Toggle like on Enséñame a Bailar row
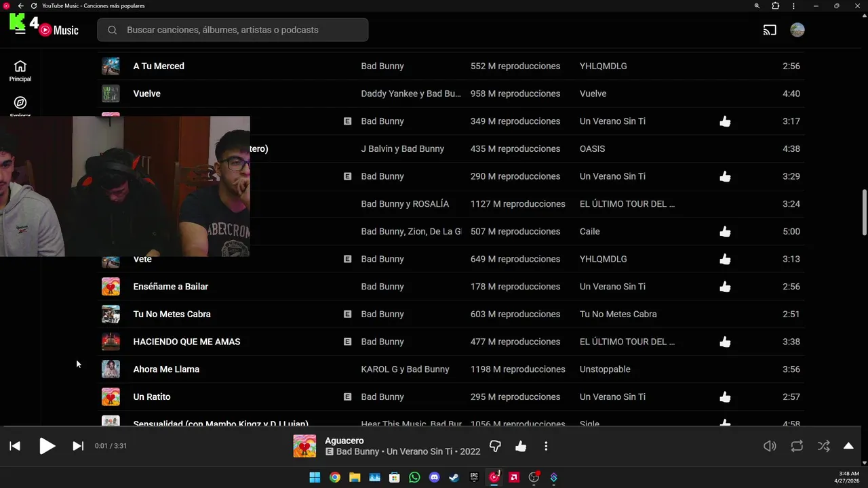The height and width of the screenshot is (488, 868). (725, 287)
